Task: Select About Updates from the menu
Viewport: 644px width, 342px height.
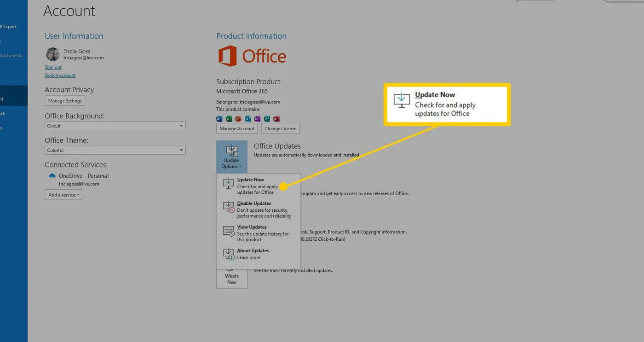Action: 253,250
